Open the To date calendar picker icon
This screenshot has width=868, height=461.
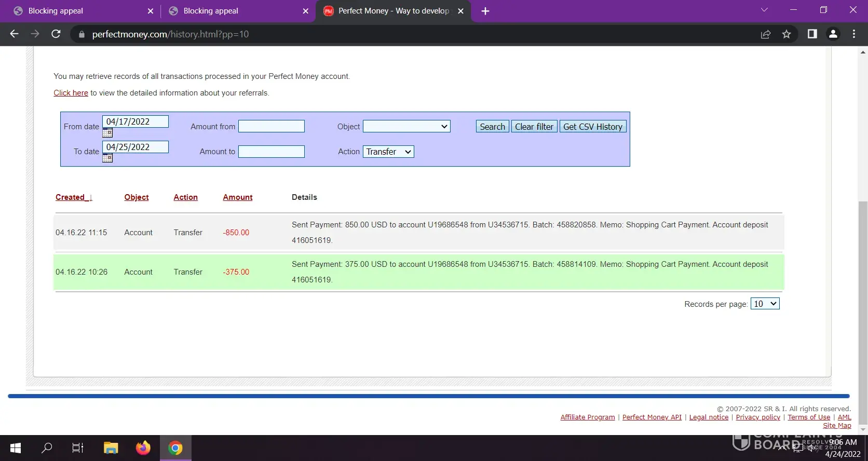point(107,158)
